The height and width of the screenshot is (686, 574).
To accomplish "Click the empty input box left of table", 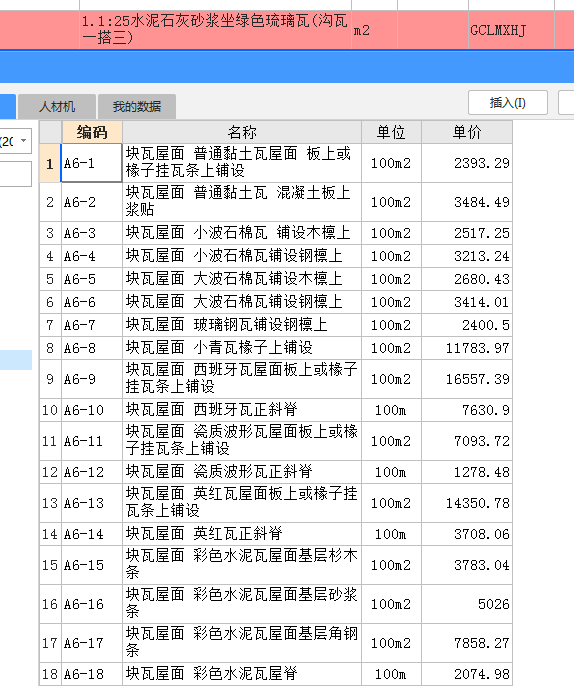I will pos(15,174).
